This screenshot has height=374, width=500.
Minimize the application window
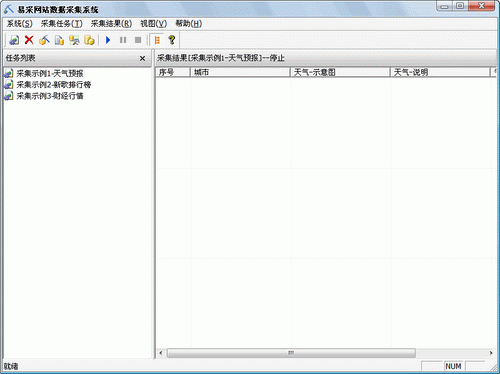click(x=444, y=6)
